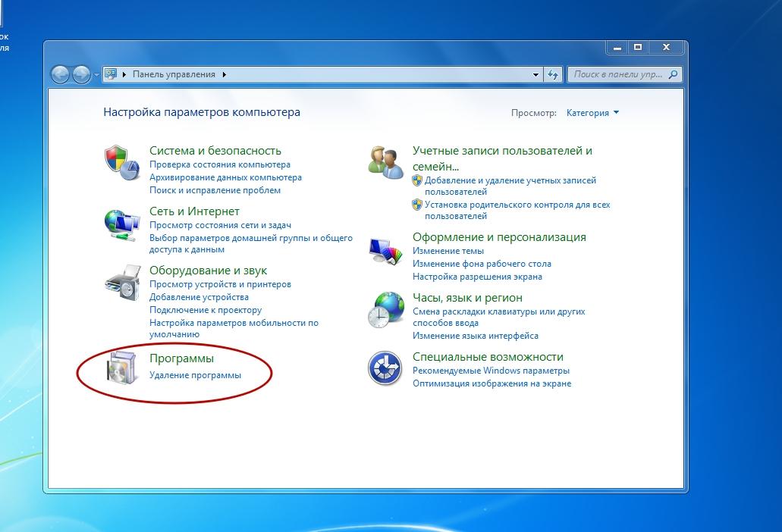
Task: Click the search magnifier icon
Action: [673, 74]
